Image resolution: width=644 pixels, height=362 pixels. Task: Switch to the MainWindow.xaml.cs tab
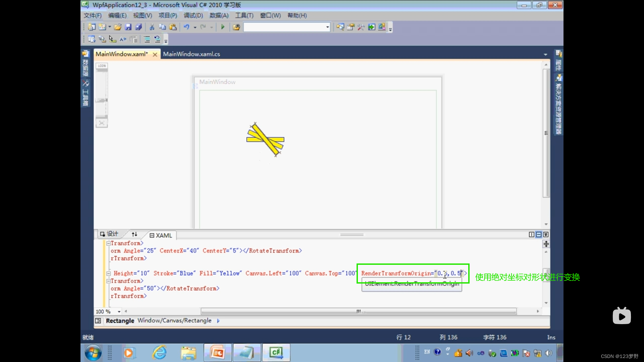[192, 54]
